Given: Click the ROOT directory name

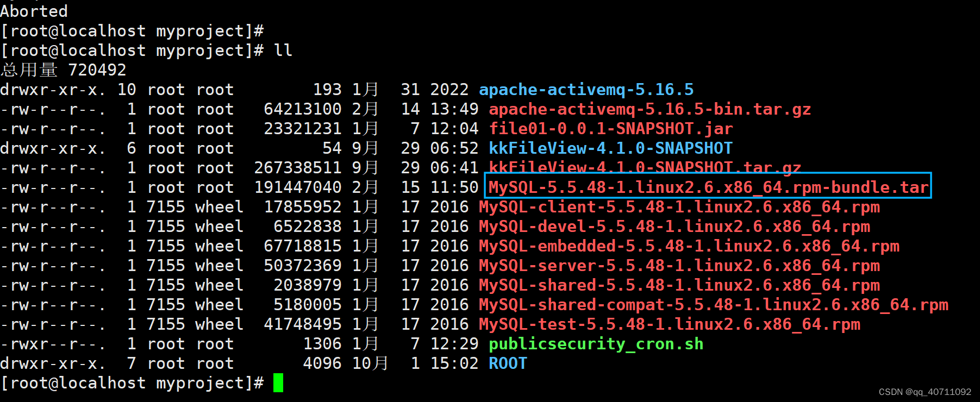Looking at the screenshot, I should coord(508,363).
